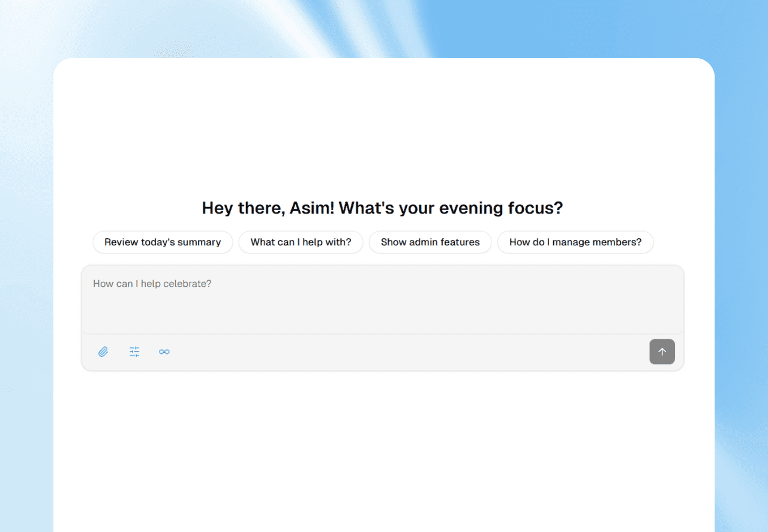Choose "Review today's summary" suggestion

point(163,242)
